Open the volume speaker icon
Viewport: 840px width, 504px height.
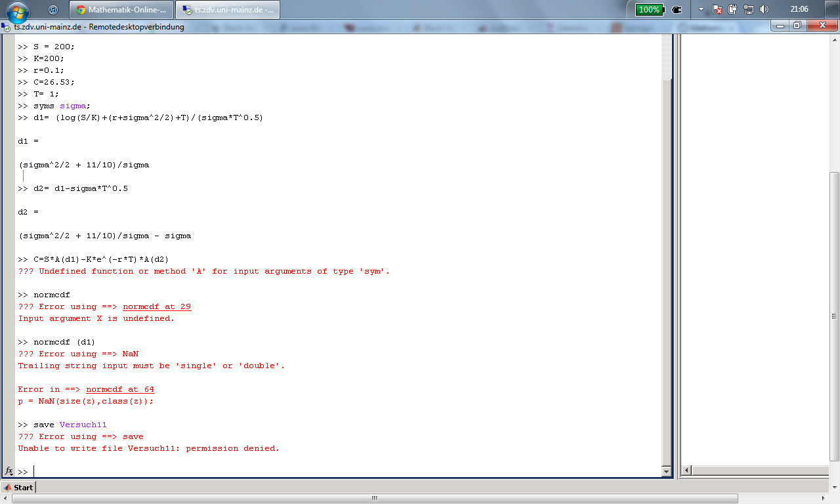click(763, 10)
